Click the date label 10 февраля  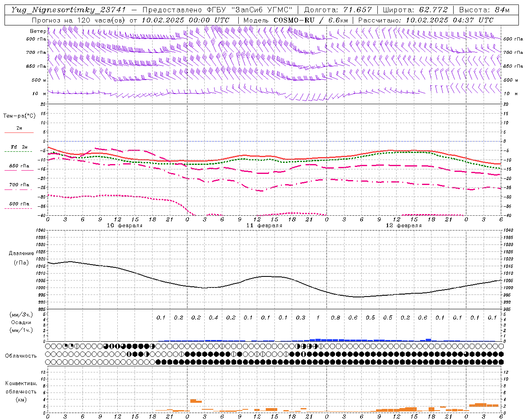[125, 226]
